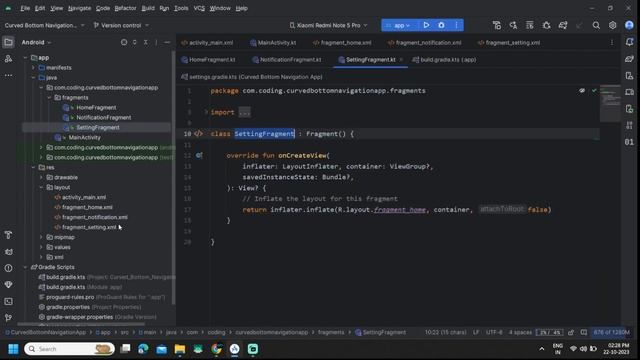Click the Windows Start button
The image size is (640, 360).
(13, 349)
